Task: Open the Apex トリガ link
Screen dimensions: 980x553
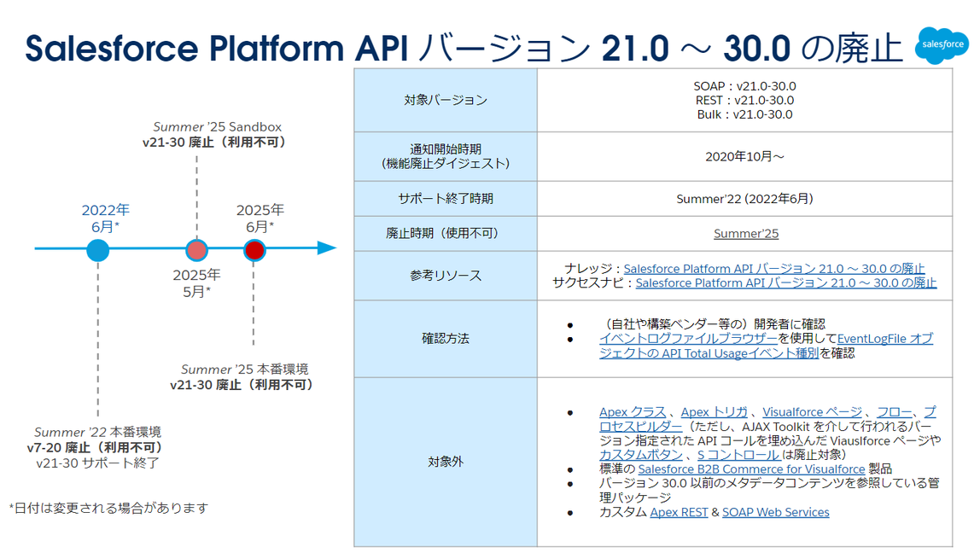Action: [x=714, y=412]
